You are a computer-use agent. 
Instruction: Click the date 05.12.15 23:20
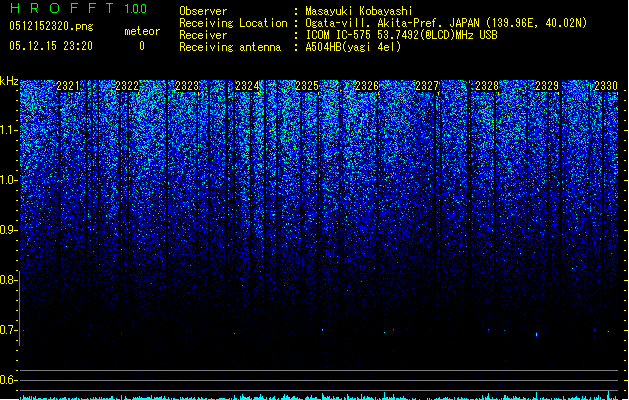click(x=51, y=46)
